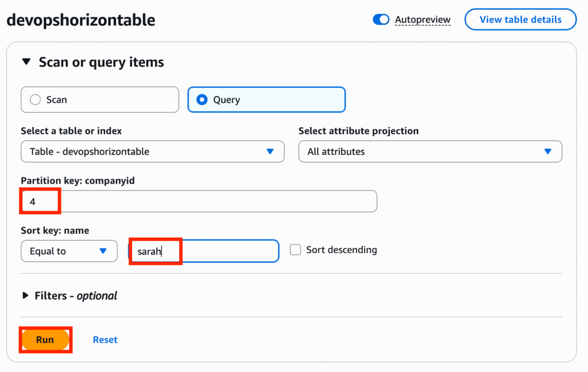Click the triangle icon before Filters
Image resolution: width=588 pixels, height=372 pixels.
pyautogui.click(x=25, y=296)
